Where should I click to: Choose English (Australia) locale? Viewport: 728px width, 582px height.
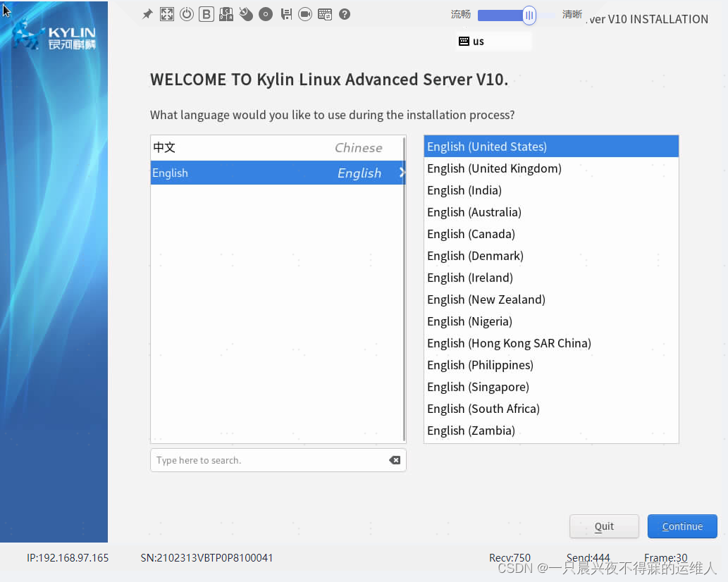click(x=551, y=212)
